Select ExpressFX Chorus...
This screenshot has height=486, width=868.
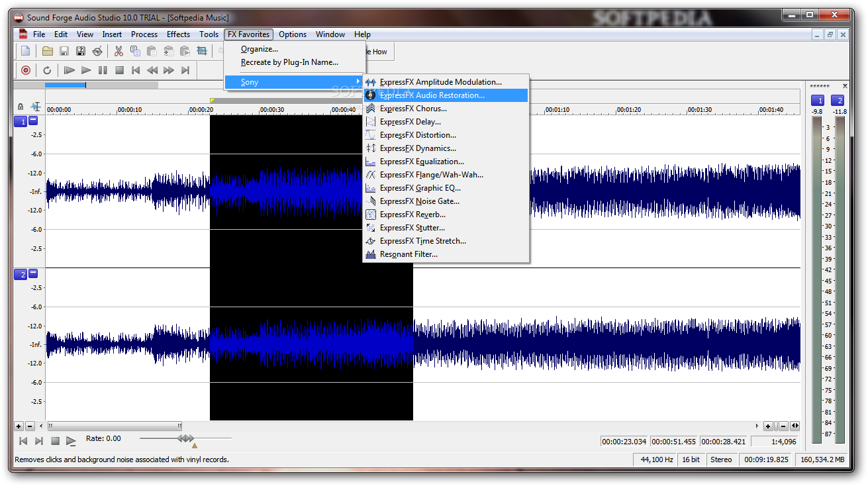coord(446,109)
